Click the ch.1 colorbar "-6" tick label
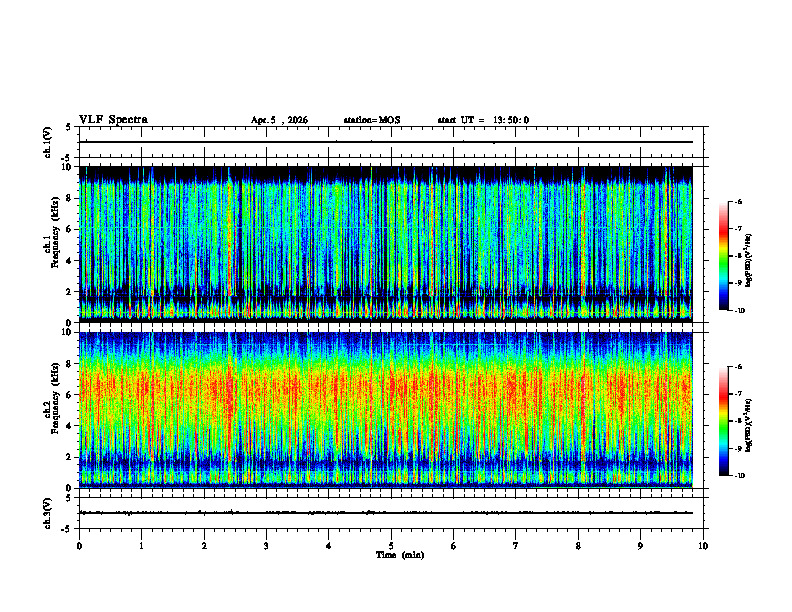 (738, 201)
